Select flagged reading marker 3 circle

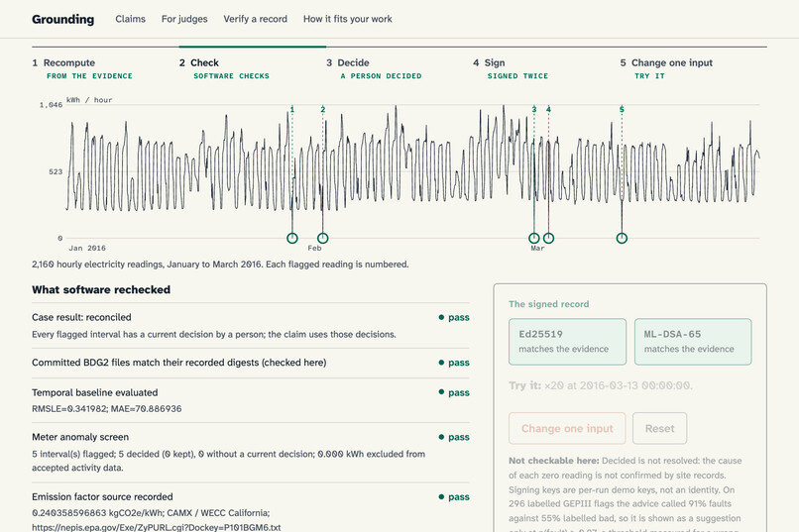click(x=533, y=238)
